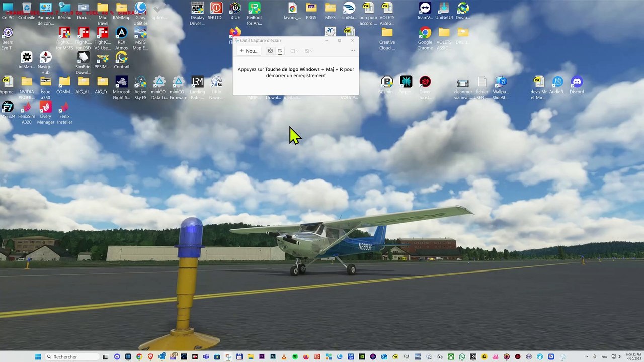This screenshot has width=644, height=362.
Task: Open UniGetUI desktop shortcut
Action: (x=444, y=11)
